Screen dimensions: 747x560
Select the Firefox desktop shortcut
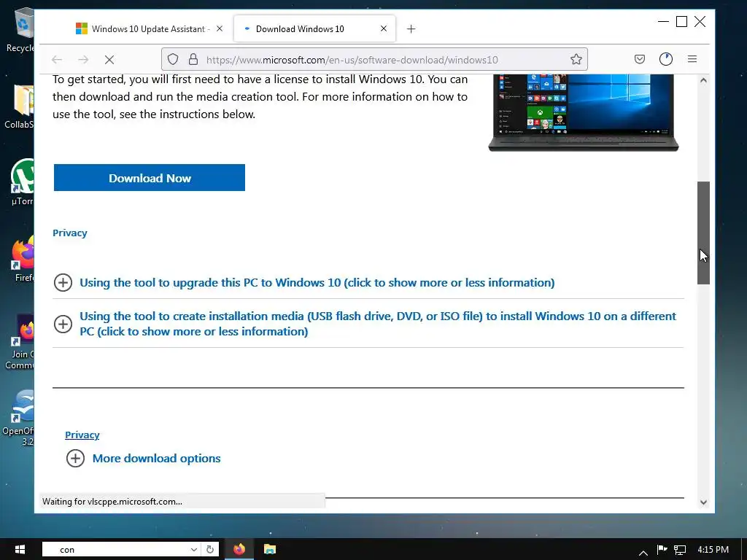pyautogui.click(x=23, y=259)
